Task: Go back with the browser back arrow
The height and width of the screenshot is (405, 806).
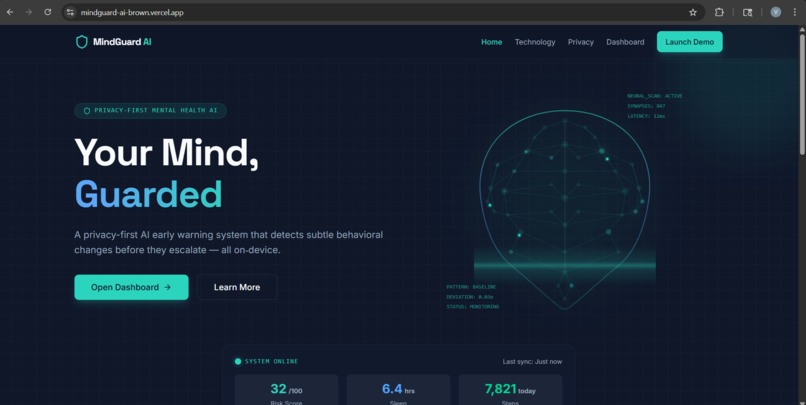Action: point(10,12)
